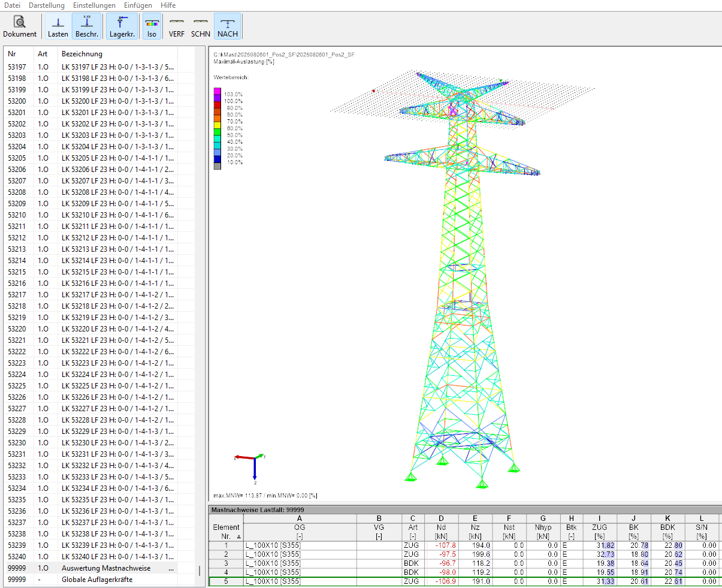Open the Dokument viewer icon
Image resolution: width=722 pixels, height=588 pixels.
20,27
